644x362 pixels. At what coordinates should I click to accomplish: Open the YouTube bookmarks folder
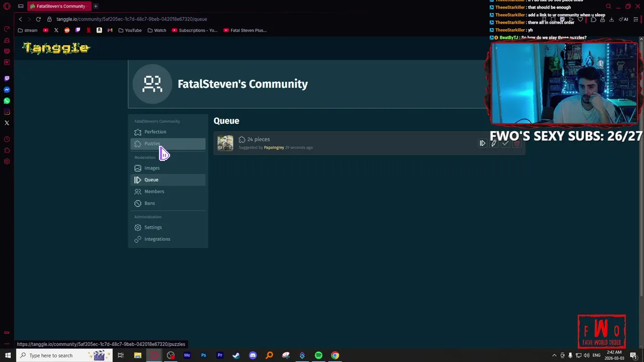(130, 30)
